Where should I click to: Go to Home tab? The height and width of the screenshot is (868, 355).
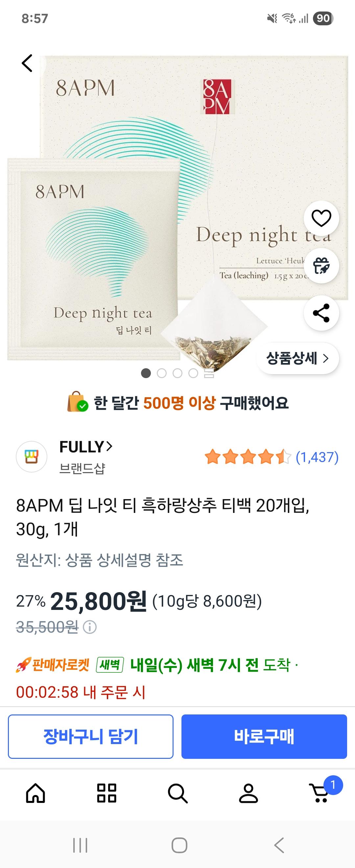coord(35,793)
